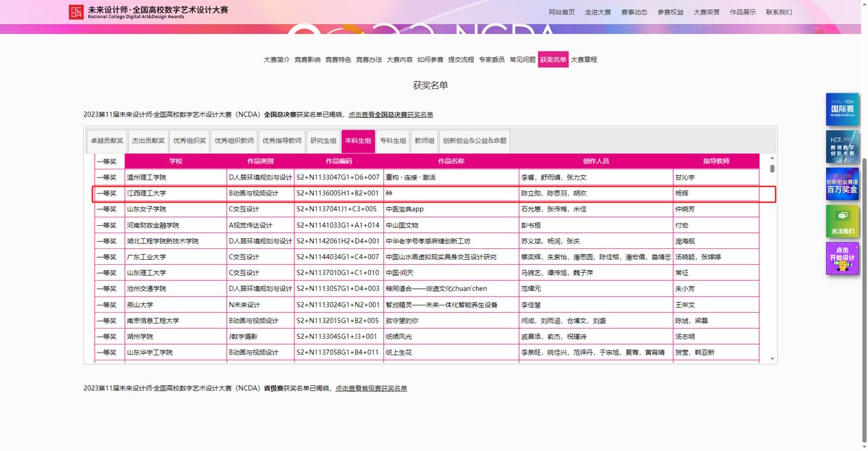The height and width of the screenshot is (451, 868).
Task: Select 如何参赛 in sub-navigation
Action: click(x=430, y=59)
